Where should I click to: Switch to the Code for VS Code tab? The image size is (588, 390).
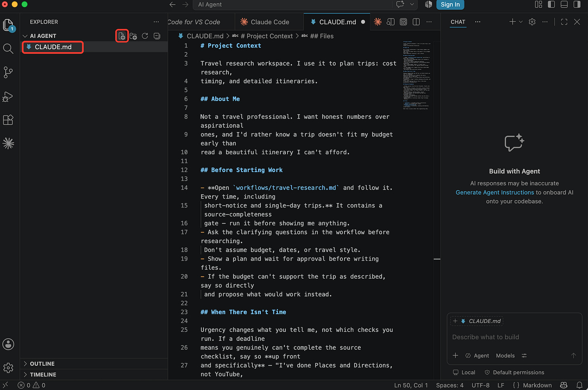pyautogui.click(x=201, y=22)
